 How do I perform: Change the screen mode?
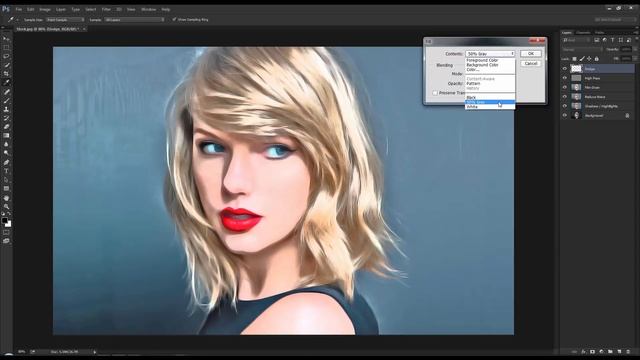point(6,241)
